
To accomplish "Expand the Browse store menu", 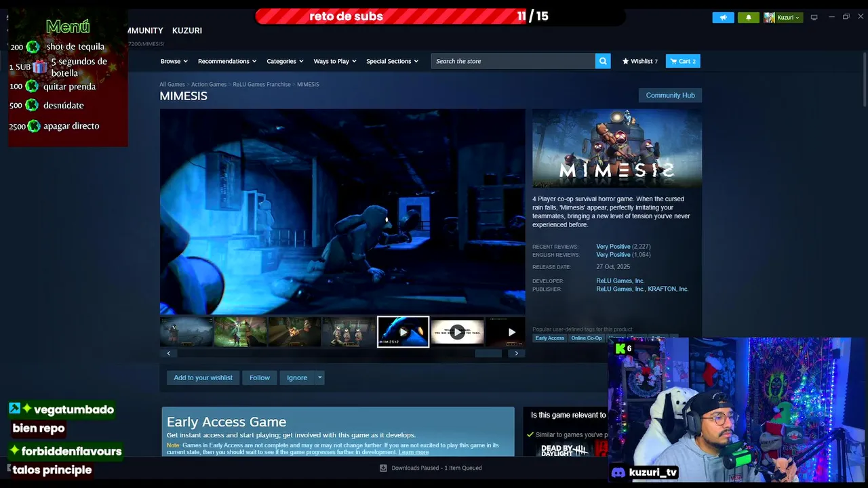I will tap(174, 61).
